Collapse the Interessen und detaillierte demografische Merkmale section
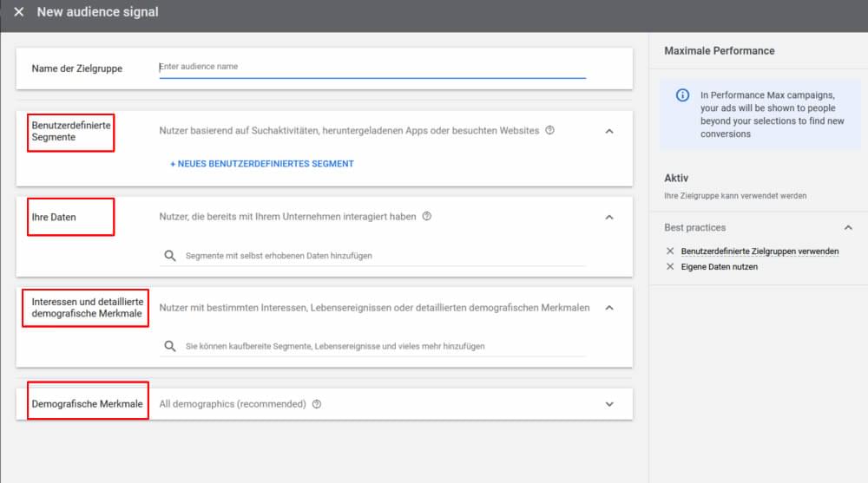This screenshot has width=868, height=483. pos(609,308)
